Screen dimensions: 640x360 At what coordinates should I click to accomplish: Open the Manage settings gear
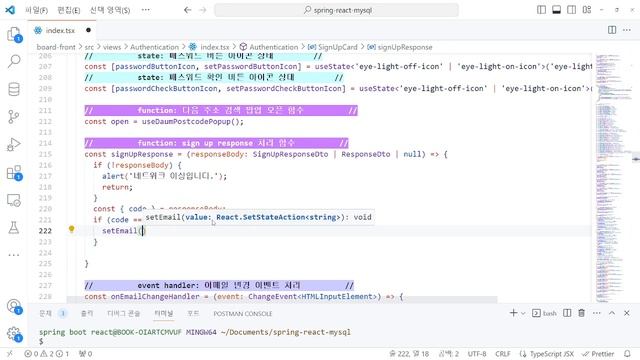pyautogui.click(x=14, y=333)
